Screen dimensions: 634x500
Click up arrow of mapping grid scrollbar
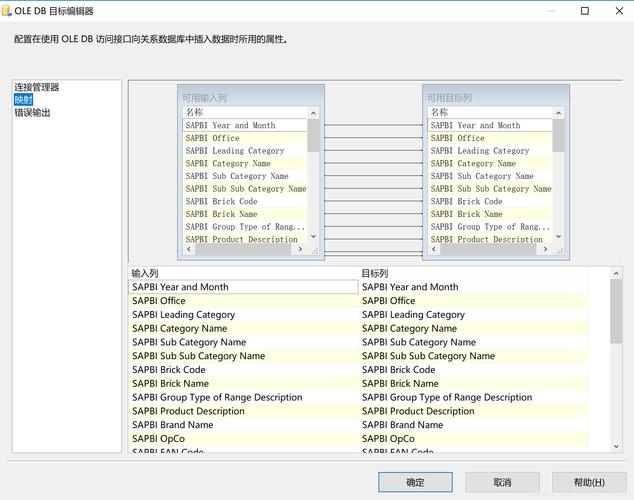point(616,274)
